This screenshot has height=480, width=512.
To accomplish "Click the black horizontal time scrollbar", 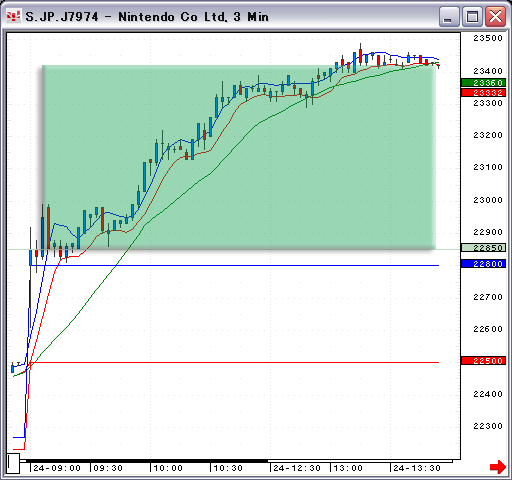I will 143,461.
